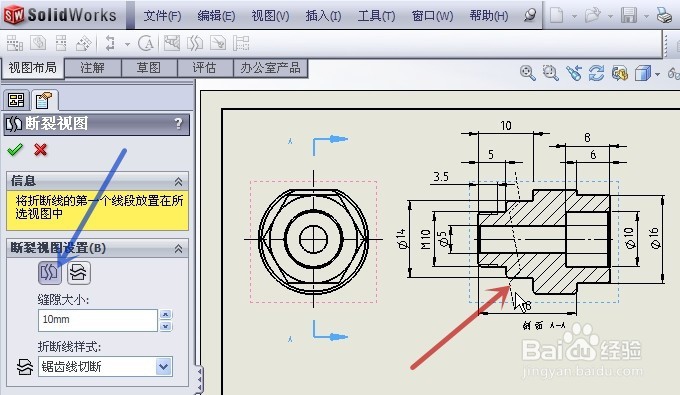
Task: Click the panel splitter collapse handle
Action: (199, 380)
